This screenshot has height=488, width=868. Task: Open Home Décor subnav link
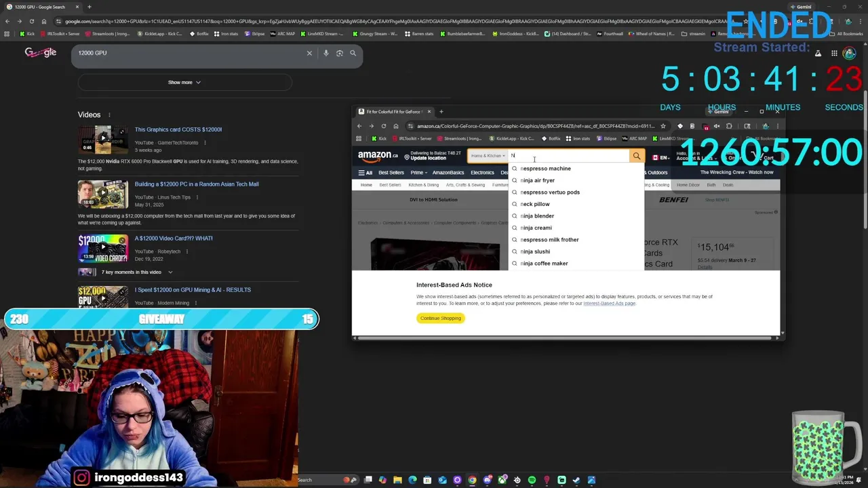pyautogui.click(x=688, y=185)
